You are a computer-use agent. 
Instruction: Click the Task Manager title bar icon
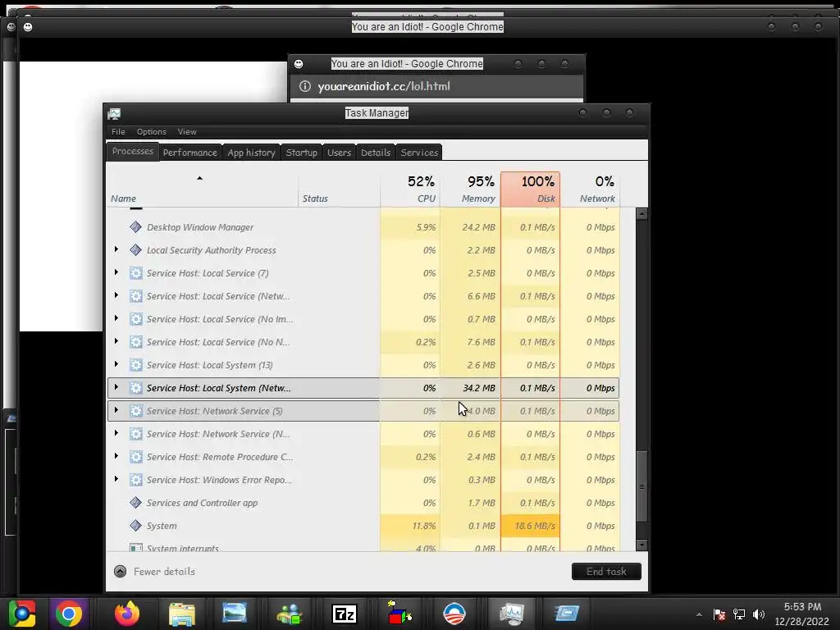[114, 113]
